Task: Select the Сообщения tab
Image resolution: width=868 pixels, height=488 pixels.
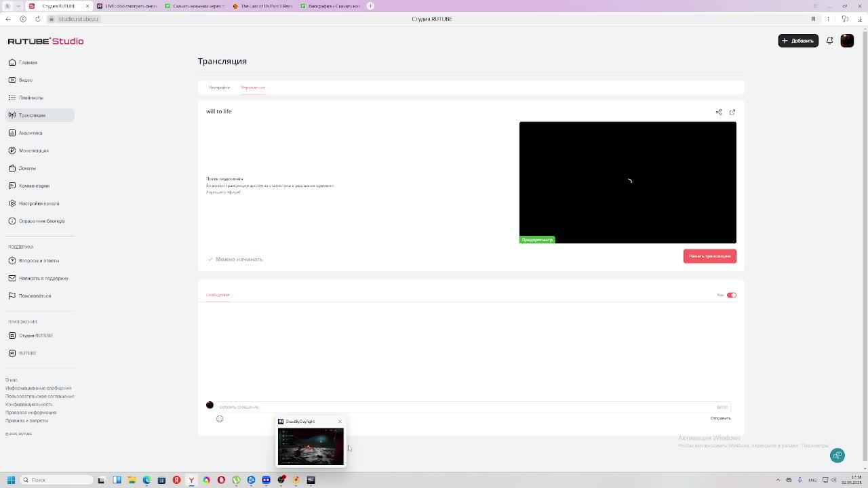Action: click(218, 295)
